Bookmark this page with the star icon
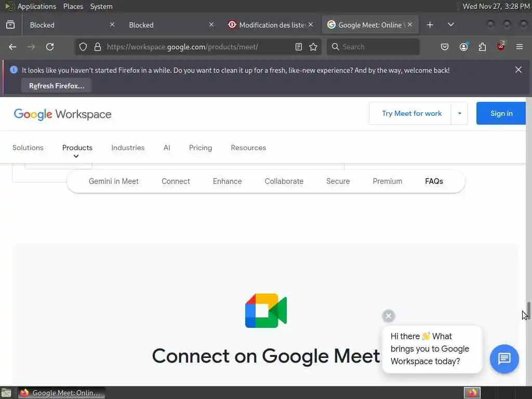The image size is (532, 399). (x=313, y=47)
